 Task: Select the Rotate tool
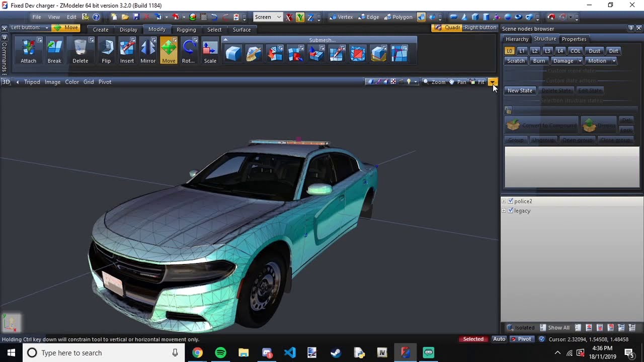188,51
